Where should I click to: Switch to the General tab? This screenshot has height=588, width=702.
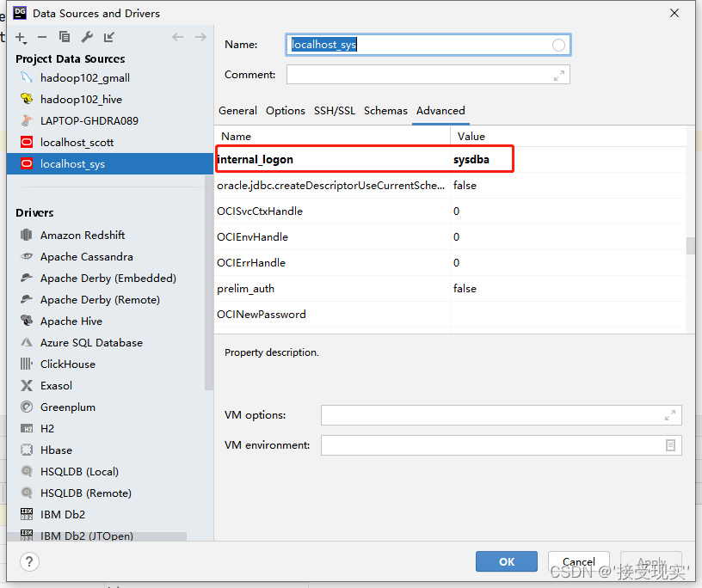point(237,111)
